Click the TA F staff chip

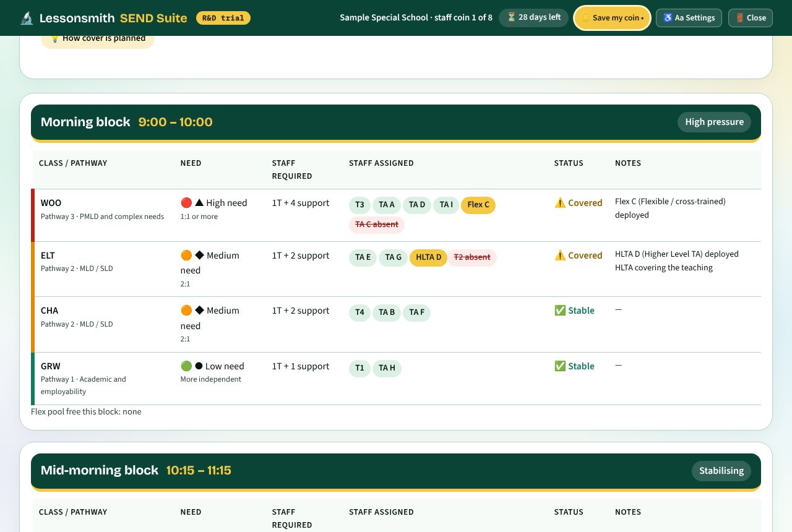416,312
